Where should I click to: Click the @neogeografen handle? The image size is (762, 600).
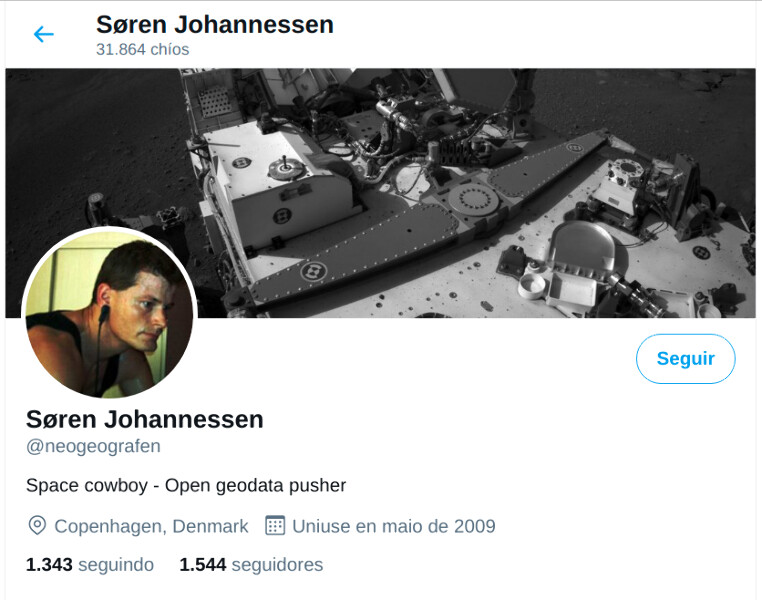pyautogui.click(x=93, y=446)
